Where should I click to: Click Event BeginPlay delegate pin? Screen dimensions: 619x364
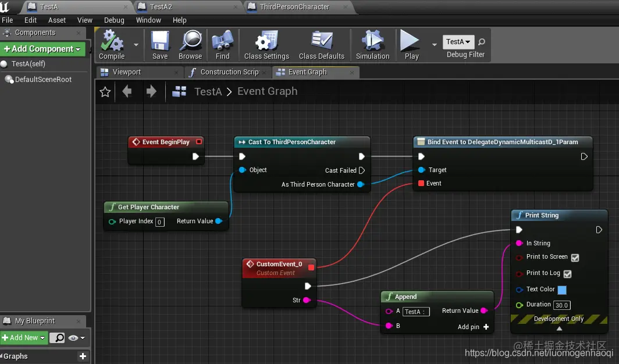[199, 141]
